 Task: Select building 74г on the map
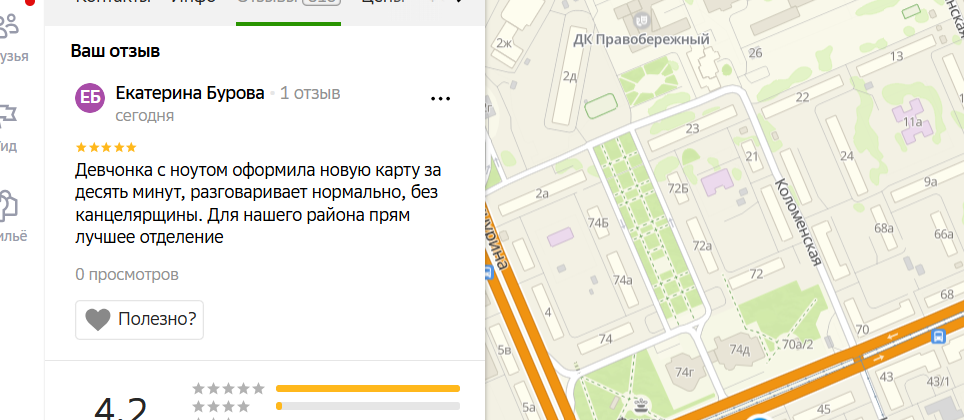point(684,371)
